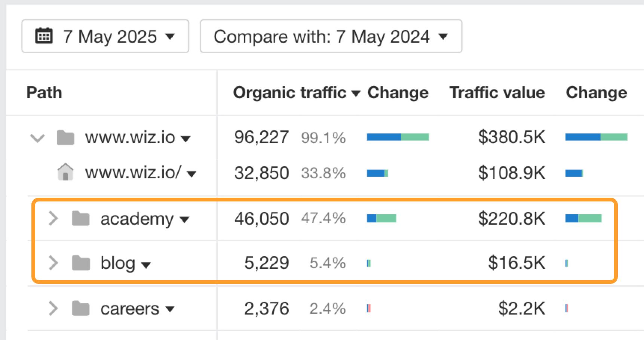Click the home icon beside www.wiz.io/
This screenshot has height=340, width=644.
pos(65,172)
